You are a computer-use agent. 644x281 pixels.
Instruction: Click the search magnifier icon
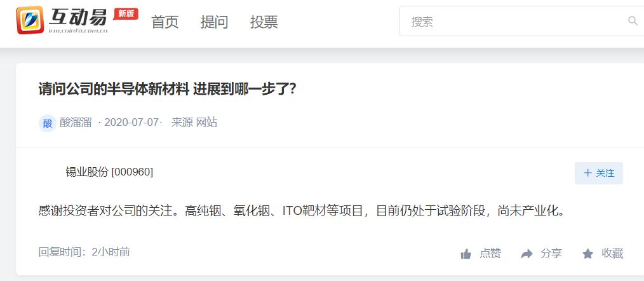[633, 21]
